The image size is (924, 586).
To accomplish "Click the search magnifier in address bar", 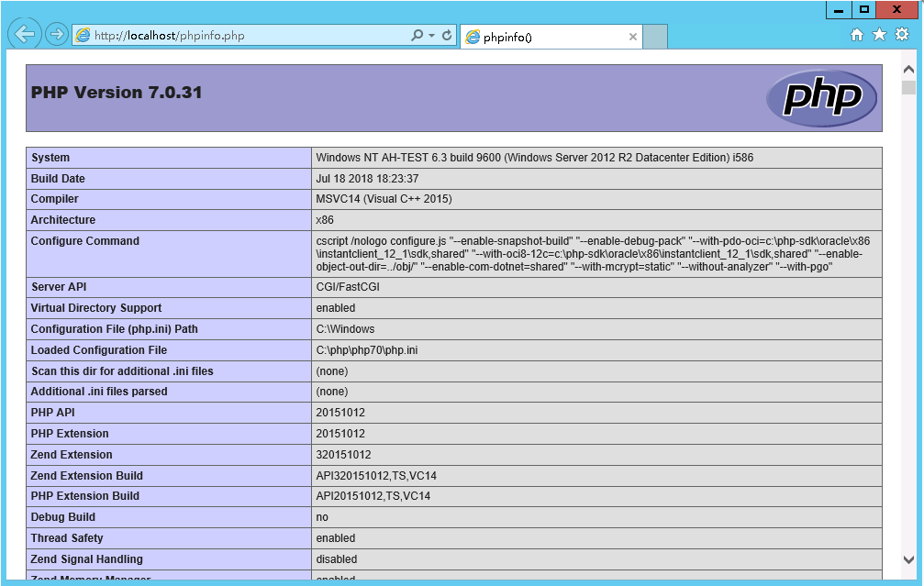I will point(417,36).
